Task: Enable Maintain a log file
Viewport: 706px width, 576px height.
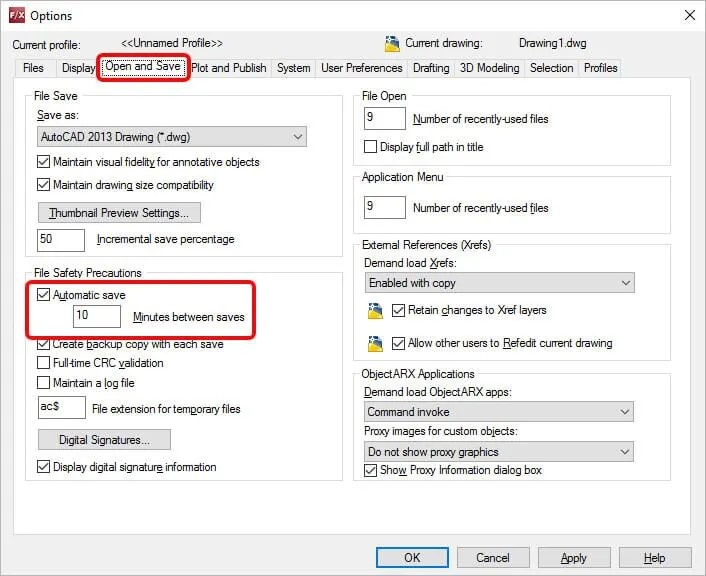Action: click(43, 383)
